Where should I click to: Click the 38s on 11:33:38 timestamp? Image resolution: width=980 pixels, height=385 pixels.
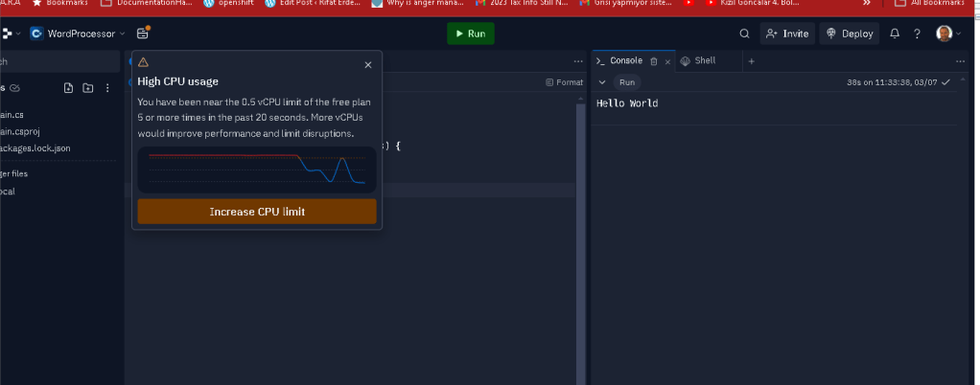pos(892,82)
